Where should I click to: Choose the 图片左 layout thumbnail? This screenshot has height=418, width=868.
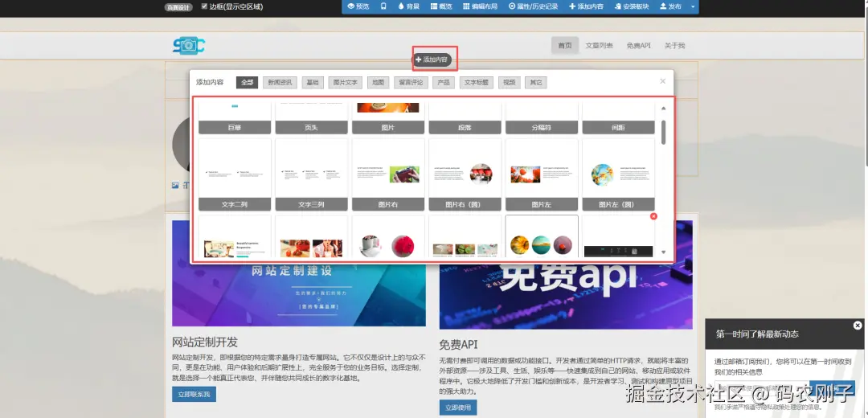(x=542, y=174)
